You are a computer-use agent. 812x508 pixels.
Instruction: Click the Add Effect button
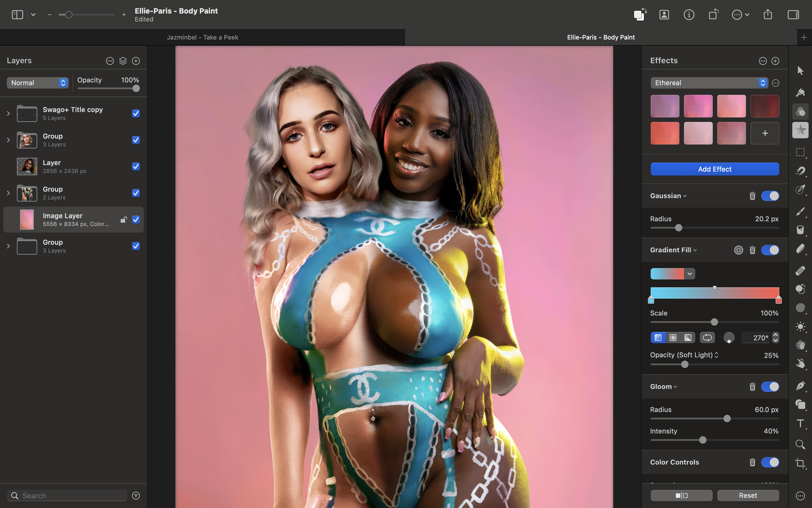[715, 169]
